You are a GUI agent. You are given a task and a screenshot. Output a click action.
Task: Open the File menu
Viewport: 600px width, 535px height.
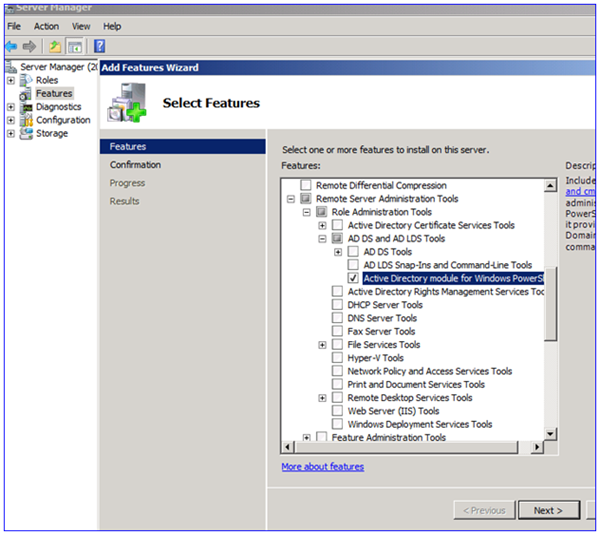[x=14, y=26]
